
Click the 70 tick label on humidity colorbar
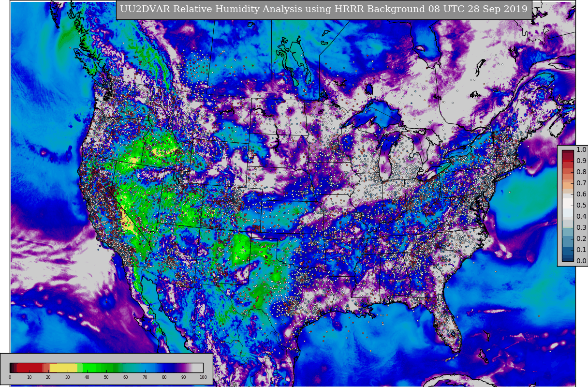145,377
